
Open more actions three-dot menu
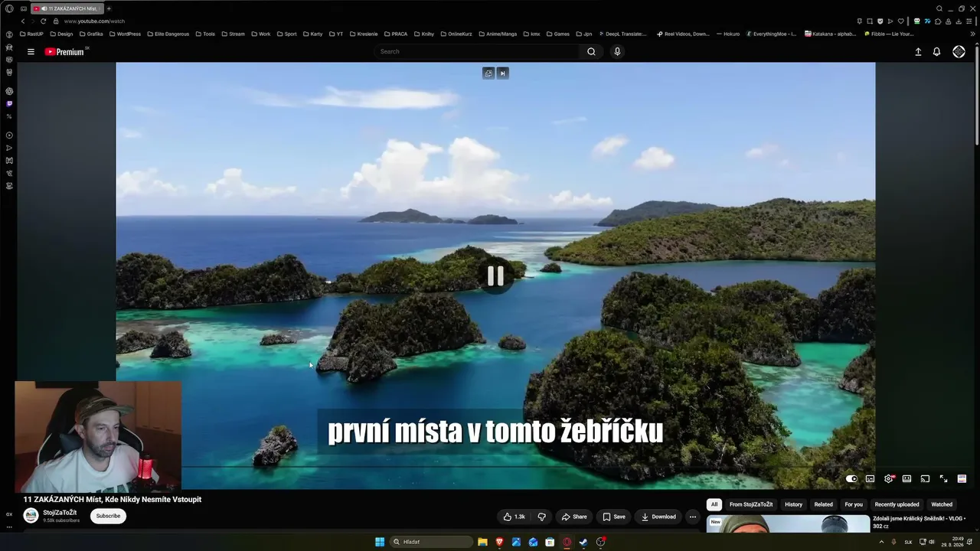click(693, 517)
